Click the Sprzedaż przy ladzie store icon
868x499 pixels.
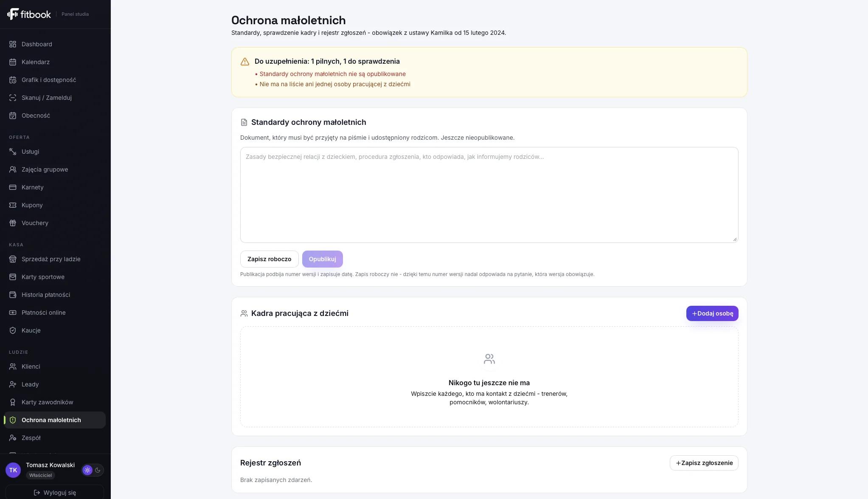coord(13,259)
